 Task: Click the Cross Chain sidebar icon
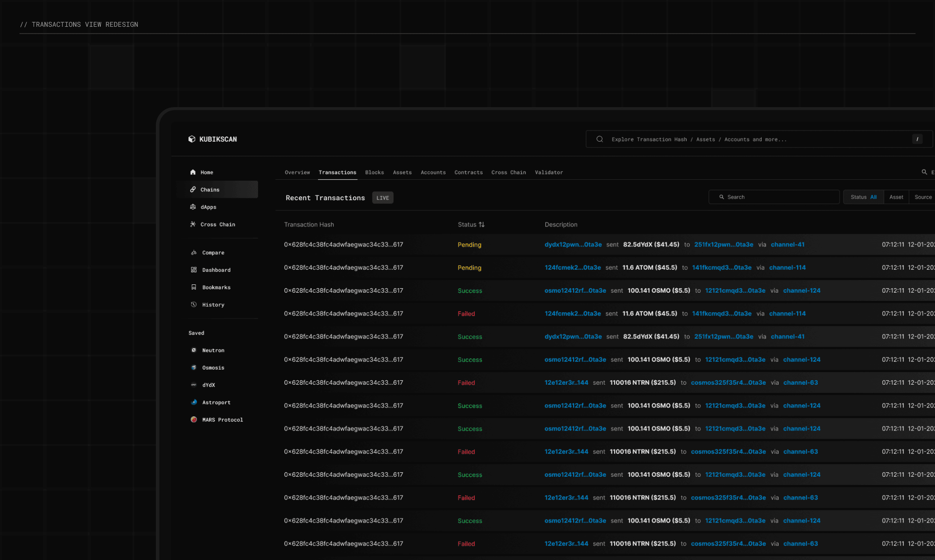pyautogui.click(x=193, y=224)
